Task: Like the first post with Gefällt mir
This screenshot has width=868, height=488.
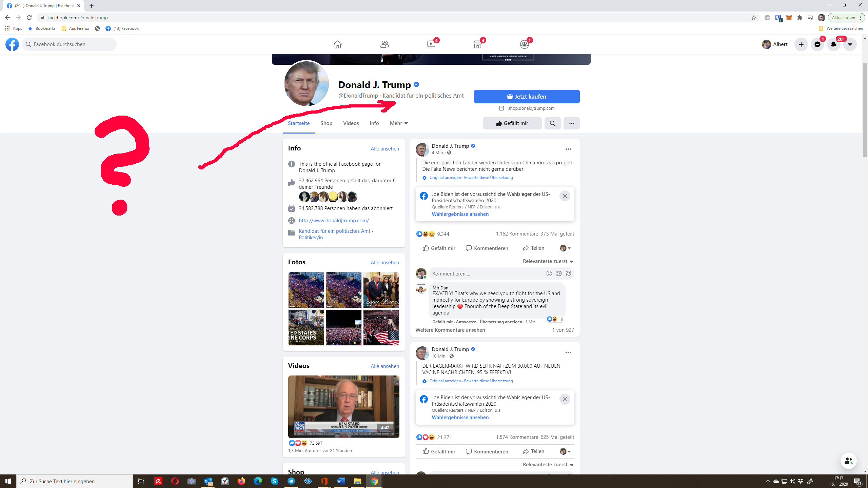Action: 439,248
